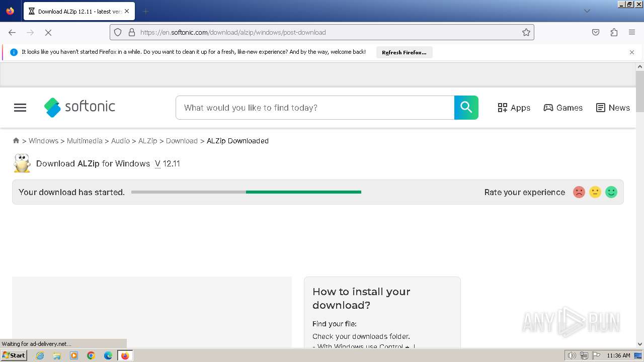644x362 pixels.
Task: Open Firefox application menu
Action: click(632, 32)
